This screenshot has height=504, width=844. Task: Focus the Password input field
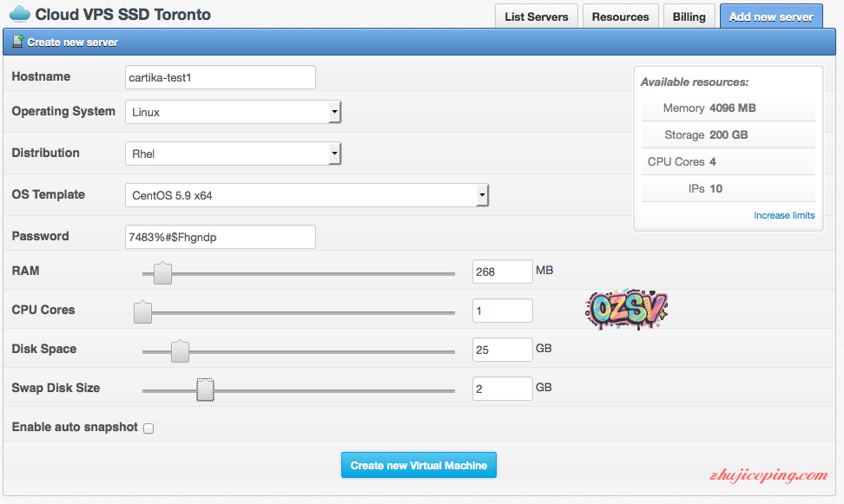pyautogui.click(x=220, y=237)
